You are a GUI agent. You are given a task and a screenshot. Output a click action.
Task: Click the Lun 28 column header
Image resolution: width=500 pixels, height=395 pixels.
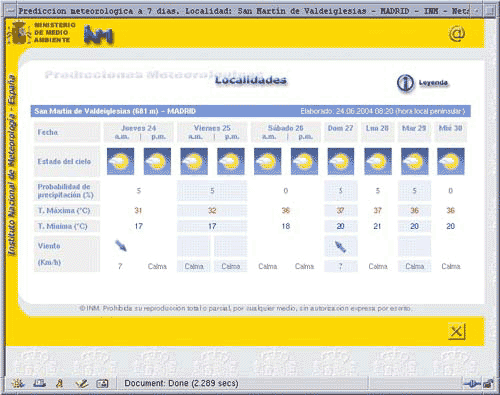(x=377, y=128)
